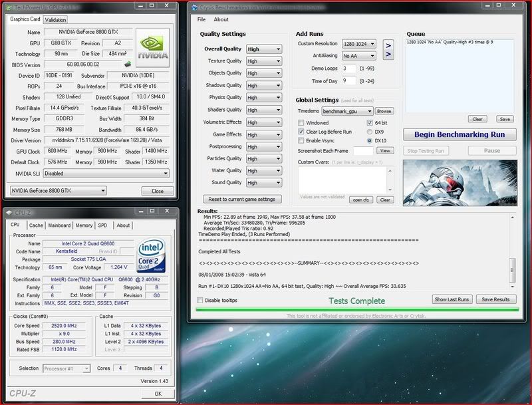Screen dimensions: 532x405
Task: Click the Intel Core 2 Quad logo in CPU-Z
Action: click(151, 255)
